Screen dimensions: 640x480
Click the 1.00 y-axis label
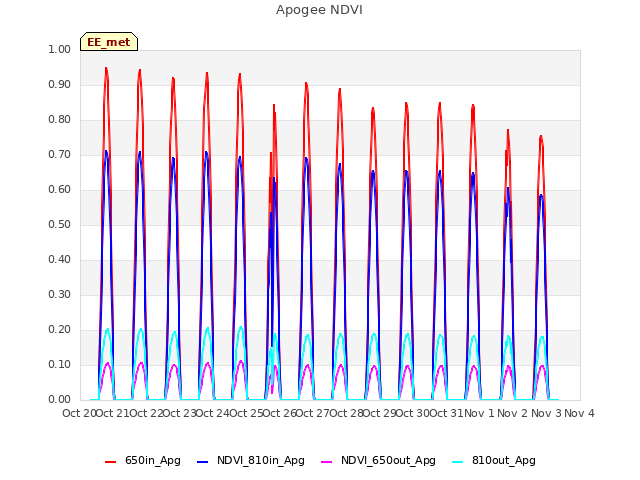[x=60, y=49]
